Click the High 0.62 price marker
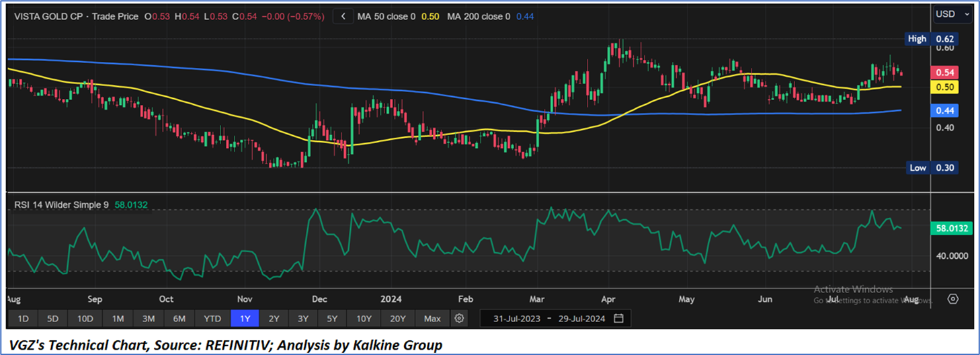This screenshot has width=980, height=355. coord(931,39)
